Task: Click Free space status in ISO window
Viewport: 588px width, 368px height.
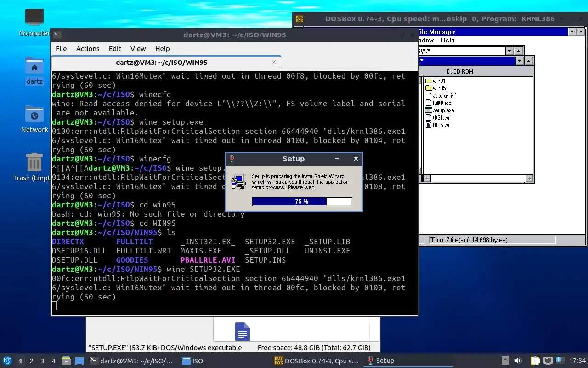Action: [314, 348]
